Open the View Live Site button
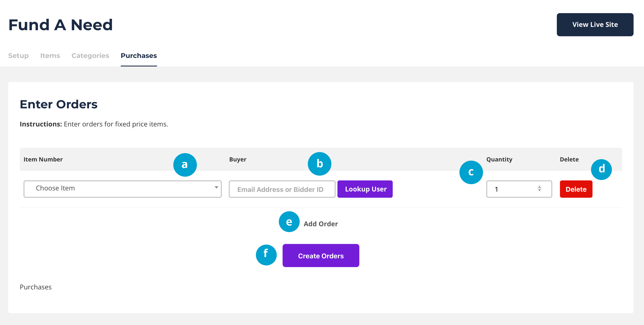This screenshot has height=325, width=644. 595,25
